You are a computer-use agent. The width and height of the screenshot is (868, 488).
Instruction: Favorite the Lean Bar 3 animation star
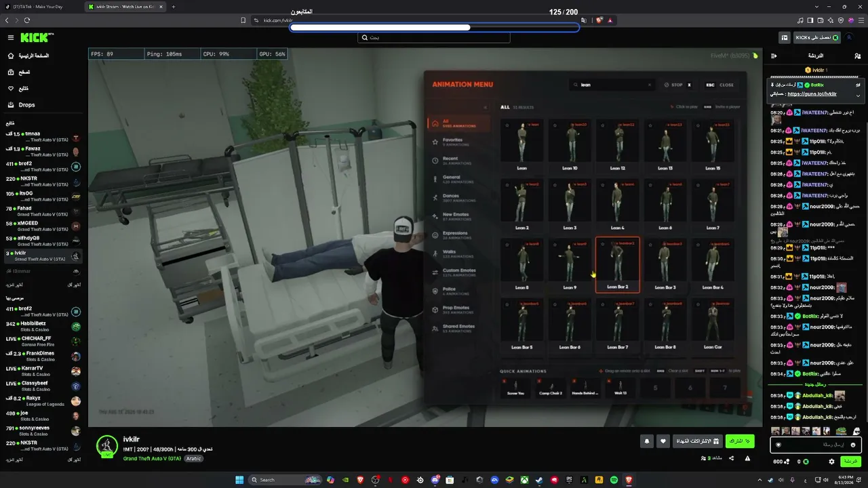[x=650, y=243]
